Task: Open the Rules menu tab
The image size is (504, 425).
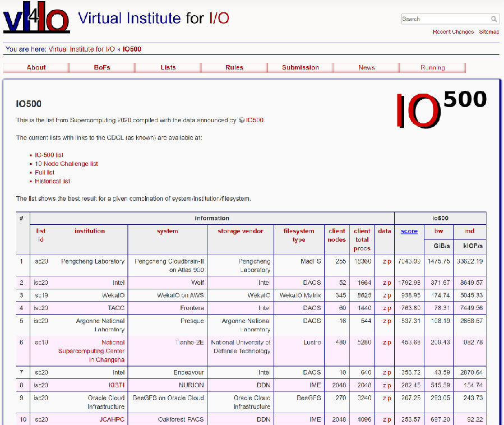Action: coord(234,67)
